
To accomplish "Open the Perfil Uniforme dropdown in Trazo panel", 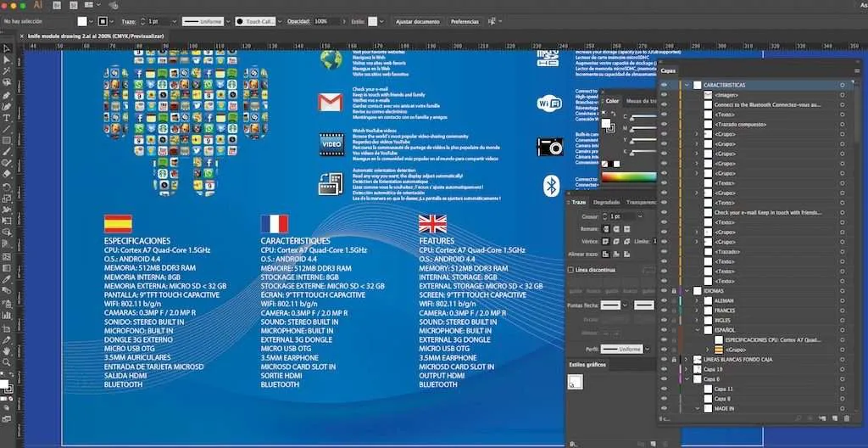I will point(647,350).
